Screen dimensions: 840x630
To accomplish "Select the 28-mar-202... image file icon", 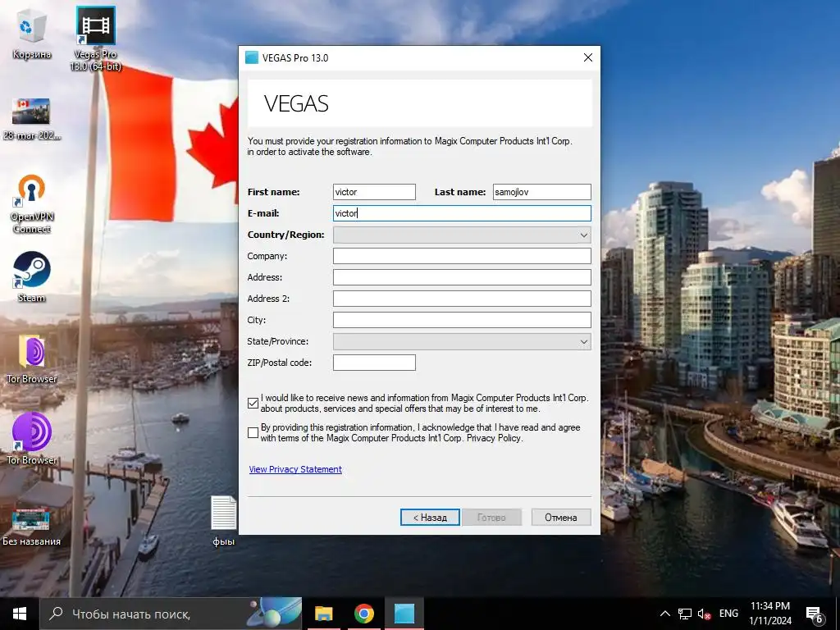I will 32,119.
